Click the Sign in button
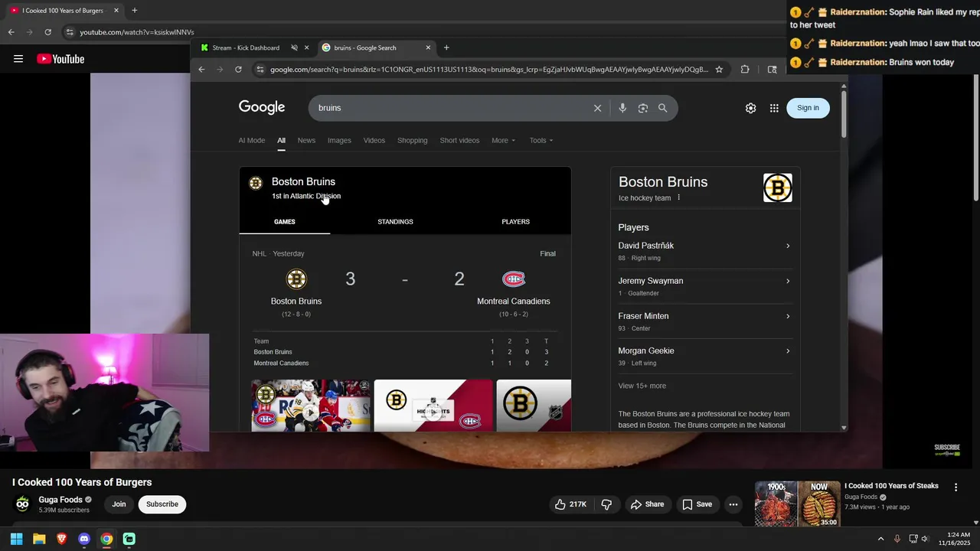The image size is (980, 551). 808,108
